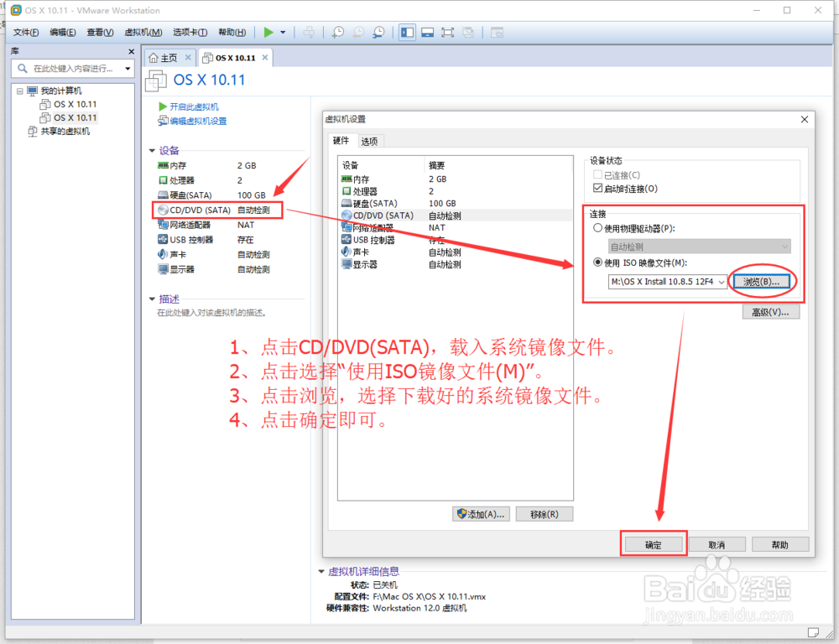Select USB 控制器 row in settings dialog
839x644 pixels.
[456, 240]
